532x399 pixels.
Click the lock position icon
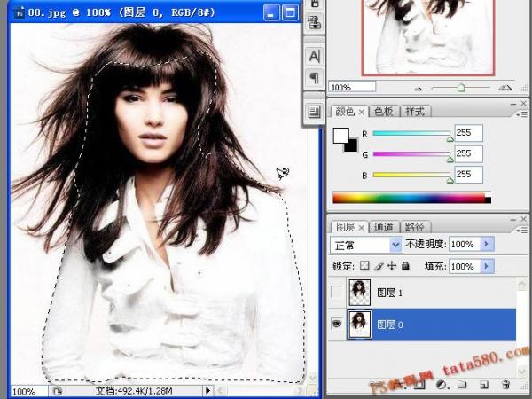(x=391, y=266)
